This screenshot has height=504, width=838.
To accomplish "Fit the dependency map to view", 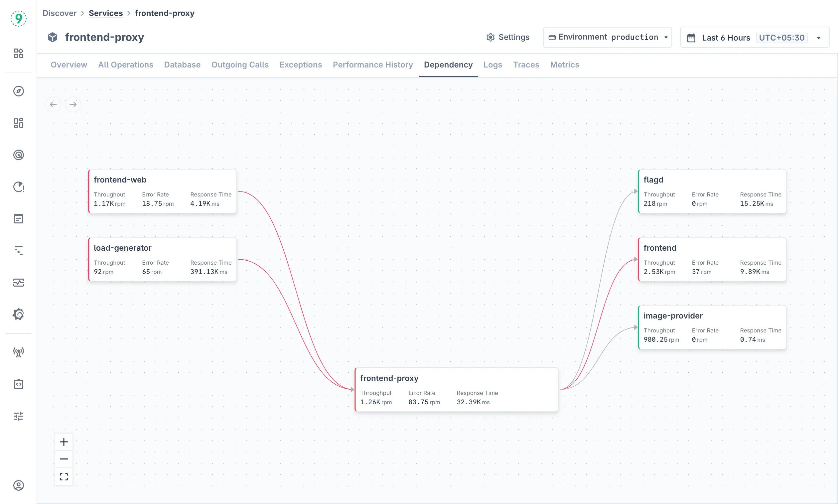I will coord(64,477).
